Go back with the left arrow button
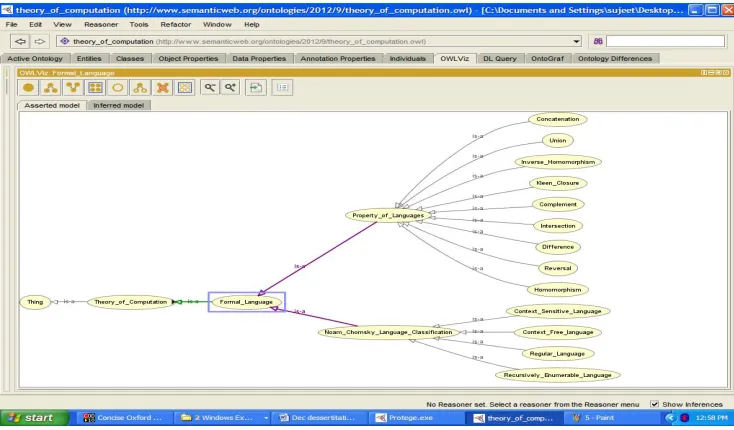Image resolution: width=734 pixels, height=430 pixels. (20, 41)
